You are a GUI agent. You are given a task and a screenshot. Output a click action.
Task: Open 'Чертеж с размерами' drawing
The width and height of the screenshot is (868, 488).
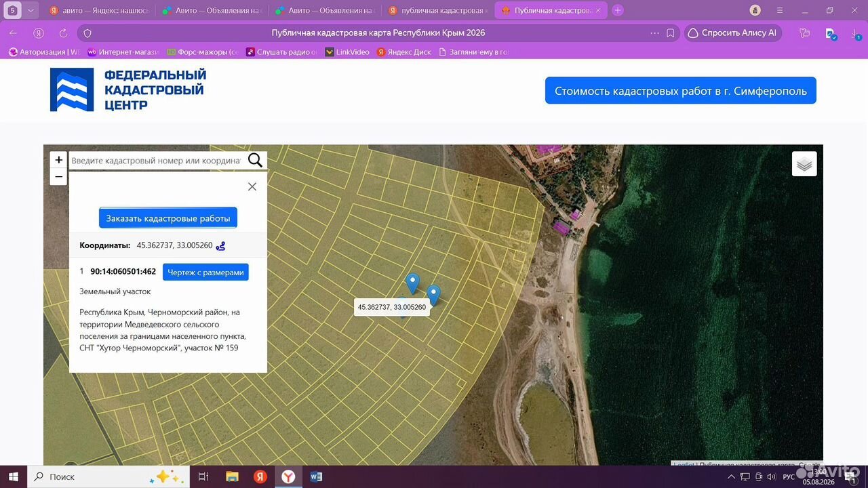point(205,272)
